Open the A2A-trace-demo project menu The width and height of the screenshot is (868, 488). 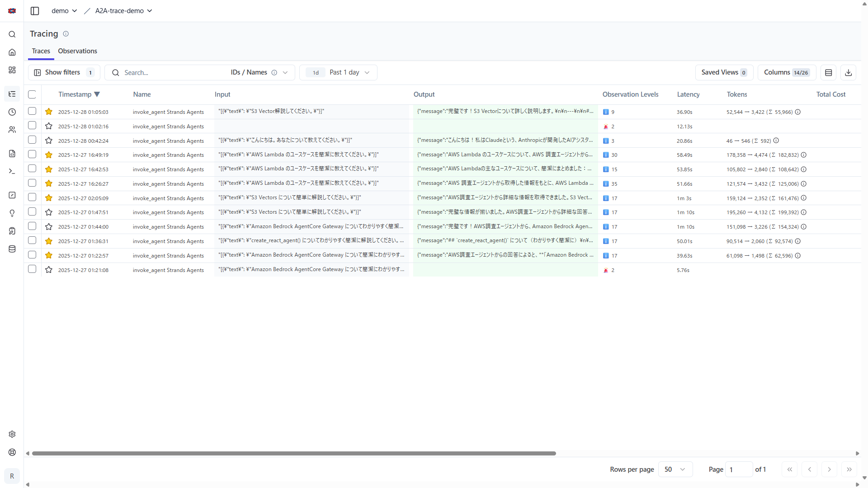coord(123,11)
